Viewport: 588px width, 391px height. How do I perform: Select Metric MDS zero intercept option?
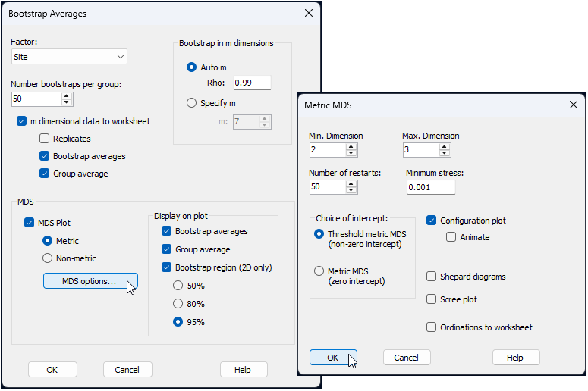[x=319, y=271]
